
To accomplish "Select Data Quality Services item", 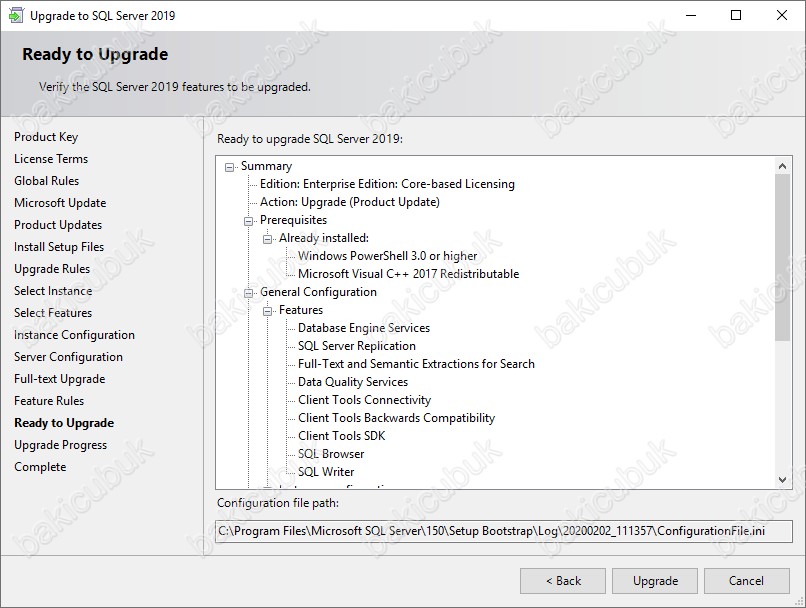I will coord(353,382).
